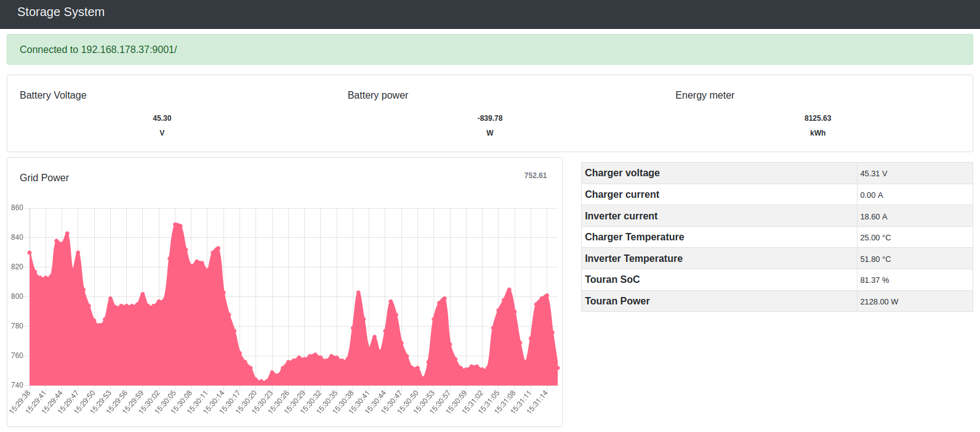The width and height of the screenshot is (980, 432).
Task: Click the -839.78 battery power value
Action: (489, 118)
